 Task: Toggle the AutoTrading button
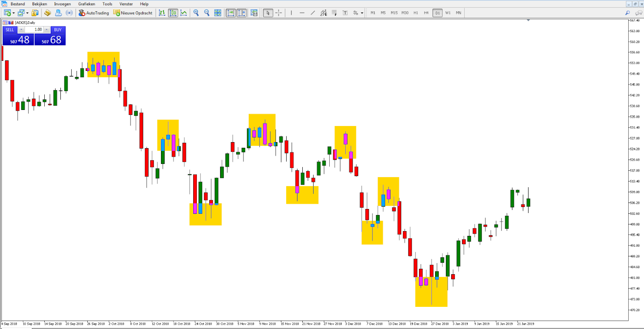tap(94, 13)
